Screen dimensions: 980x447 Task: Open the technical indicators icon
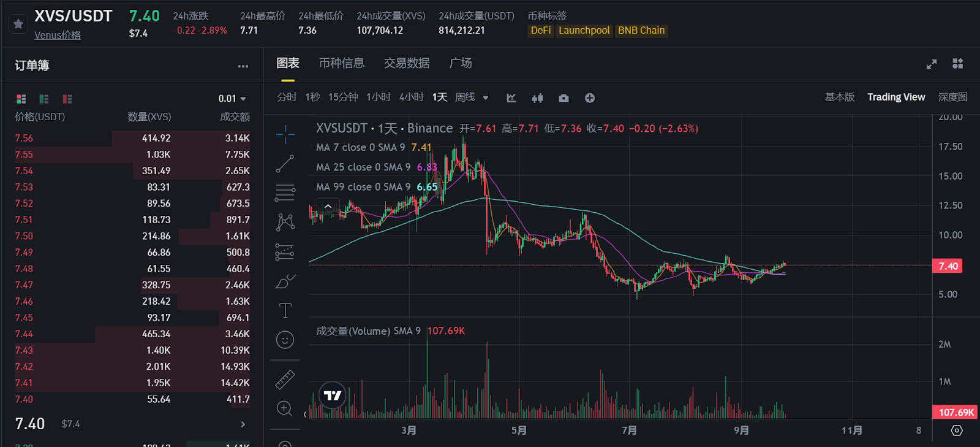pyautogui.click(x=511, y=98)
